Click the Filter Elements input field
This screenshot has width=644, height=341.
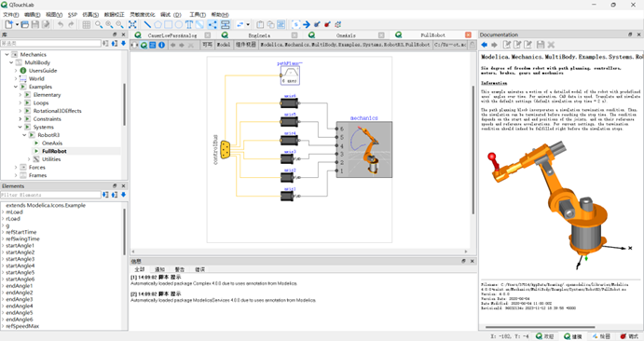tap(51, 195)
